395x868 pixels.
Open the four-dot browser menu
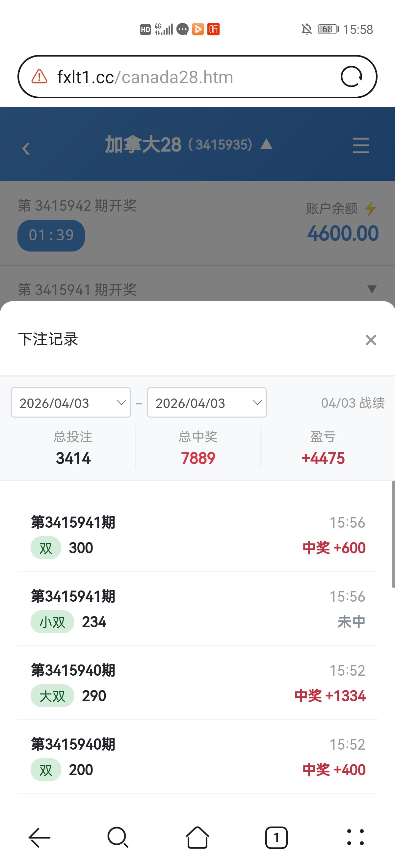[355, 837]
